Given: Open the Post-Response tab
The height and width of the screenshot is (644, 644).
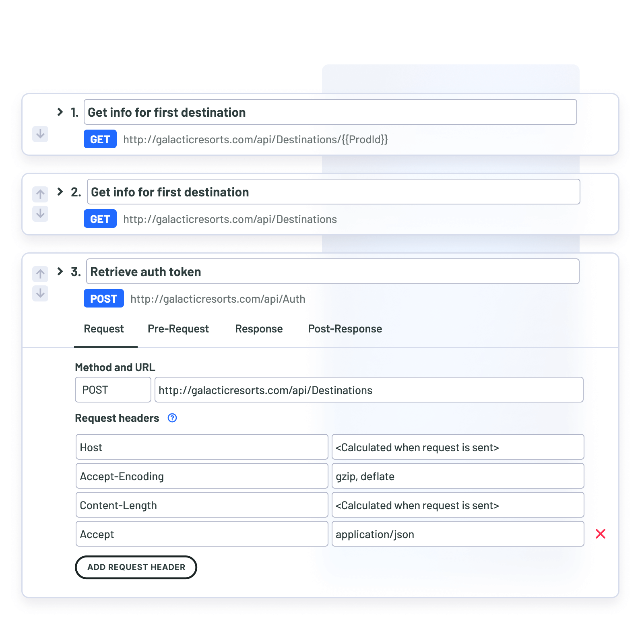Looking at the screenshot, I should coord(345,329).
